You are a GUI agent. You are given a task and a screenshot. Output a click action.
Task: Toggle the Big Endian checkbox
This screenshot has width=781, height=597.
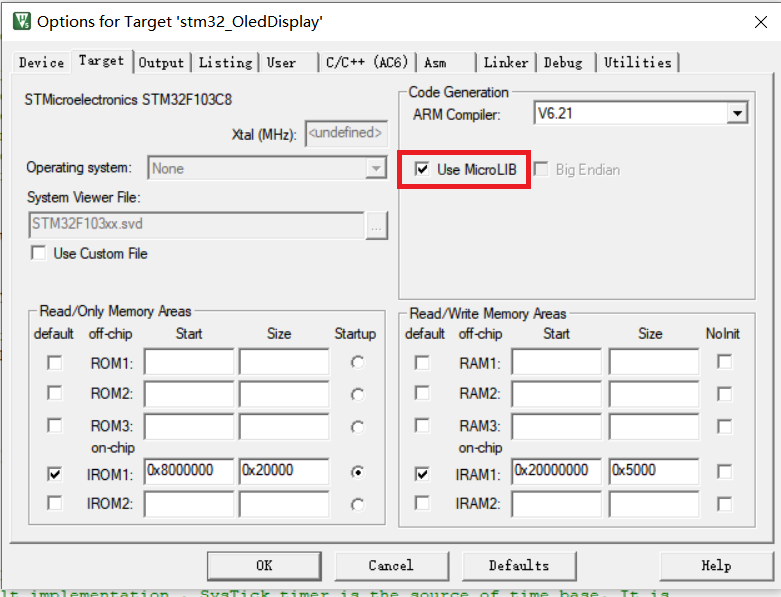pyautogui.click(x=541, y=169)
